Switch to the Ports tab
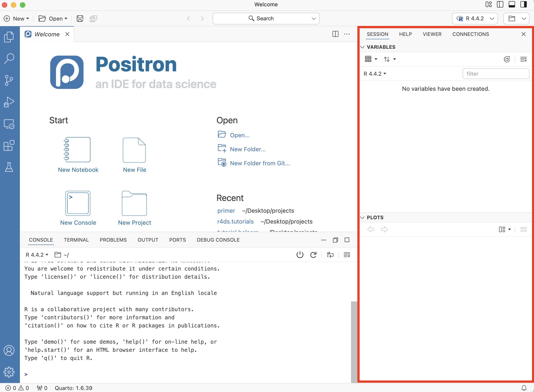The width and height of the screenshot is (534, 392). click(x=178, y=240)
